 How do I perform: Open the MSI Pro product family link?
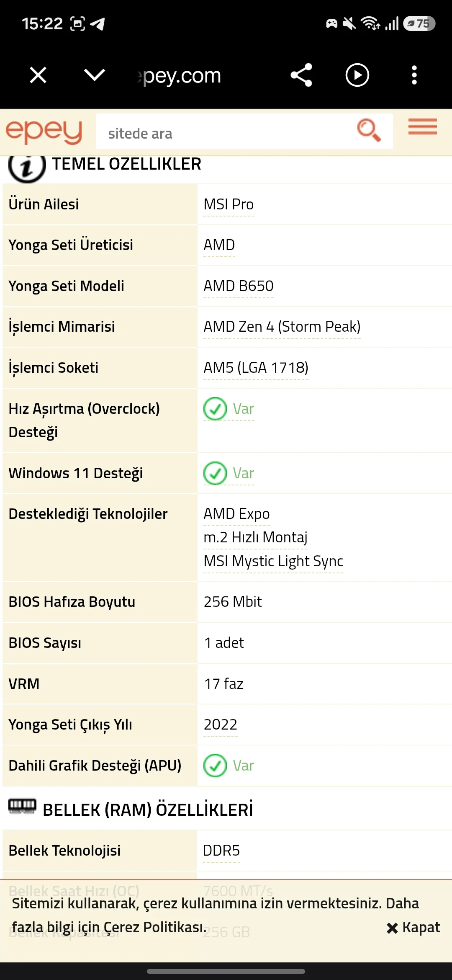pyautogui.click(x=229, y=204)
